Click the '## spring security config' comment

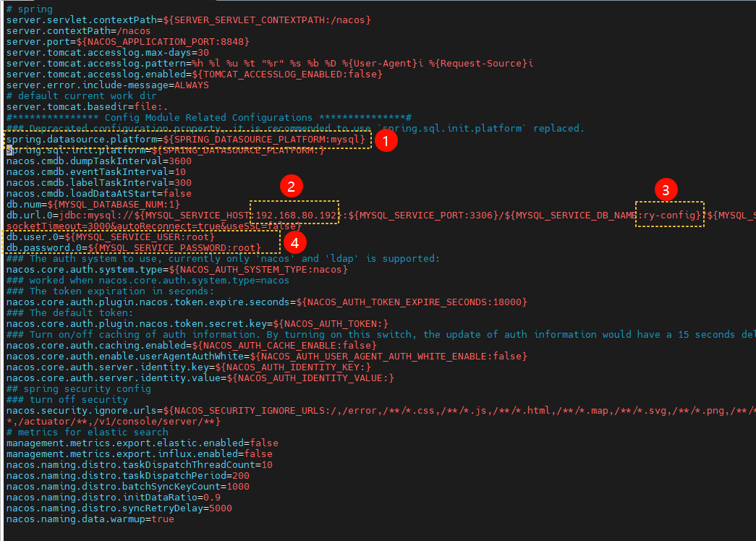pos(79,388)
